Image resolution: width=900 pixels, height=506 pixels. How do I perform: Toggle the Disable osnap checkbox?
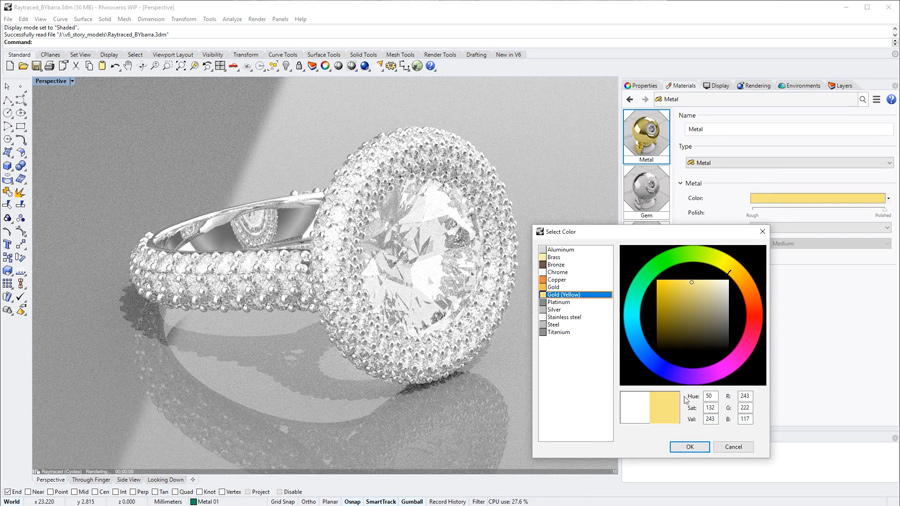click(279, 492)
